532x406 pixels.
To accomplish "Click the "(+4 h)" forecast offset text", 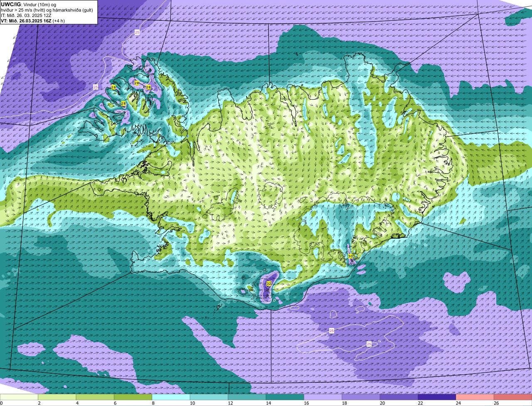I will pos(59,21).
